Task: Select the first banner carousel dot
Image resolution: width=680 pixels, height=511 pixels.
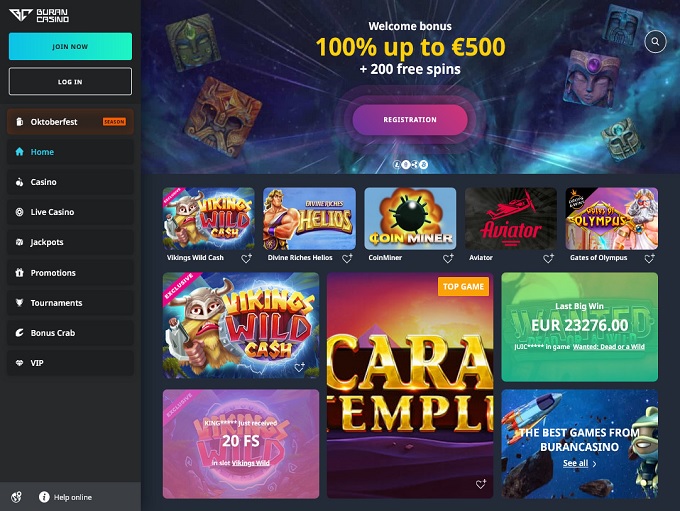Action: (x=396, y=164)
